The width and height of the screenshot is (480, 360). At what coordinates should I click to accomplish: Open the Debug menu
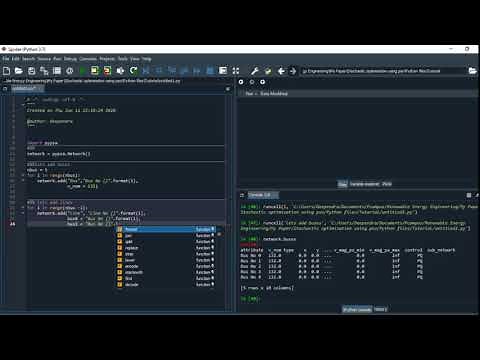pos(70,59)
